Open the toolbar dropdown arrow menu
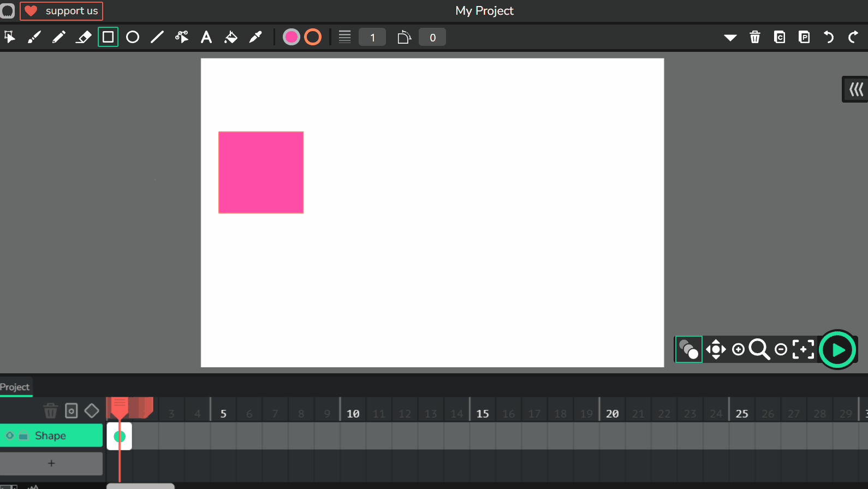This screenshot has width=868, height=489. tap(730, 38)
